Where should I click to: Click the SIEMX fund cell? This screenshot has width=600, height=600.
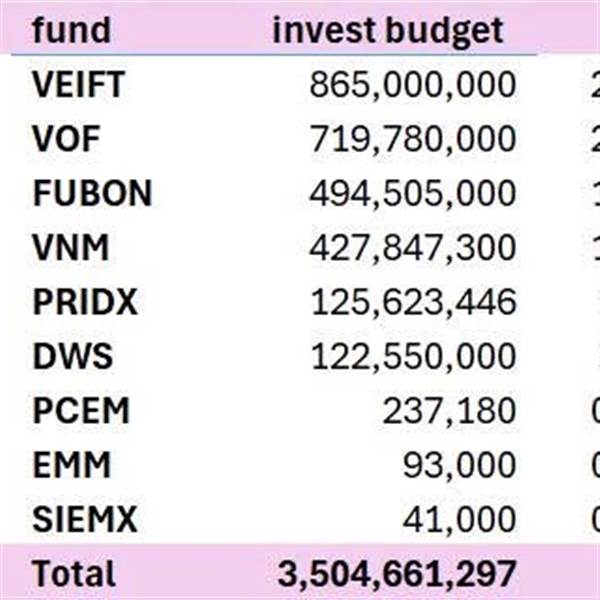pos(84,518)
